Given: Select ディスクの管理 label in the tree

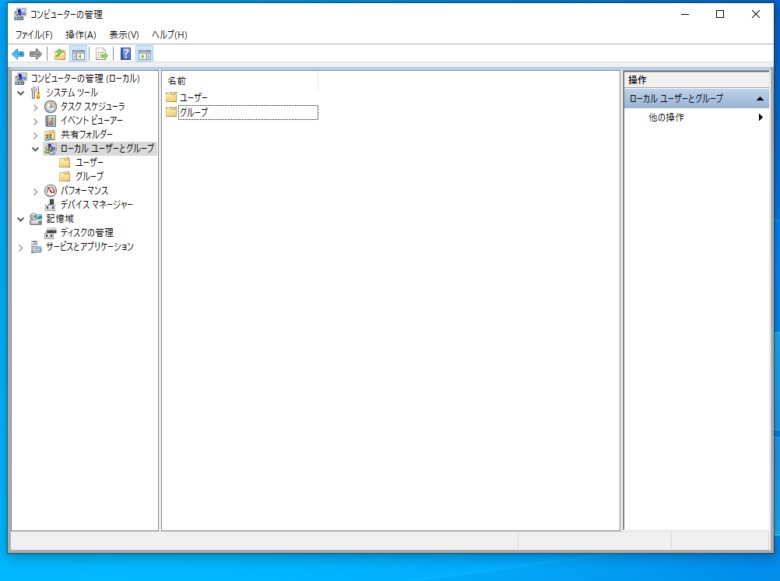Looking at the screenshot, I should [x=87, y=233].
